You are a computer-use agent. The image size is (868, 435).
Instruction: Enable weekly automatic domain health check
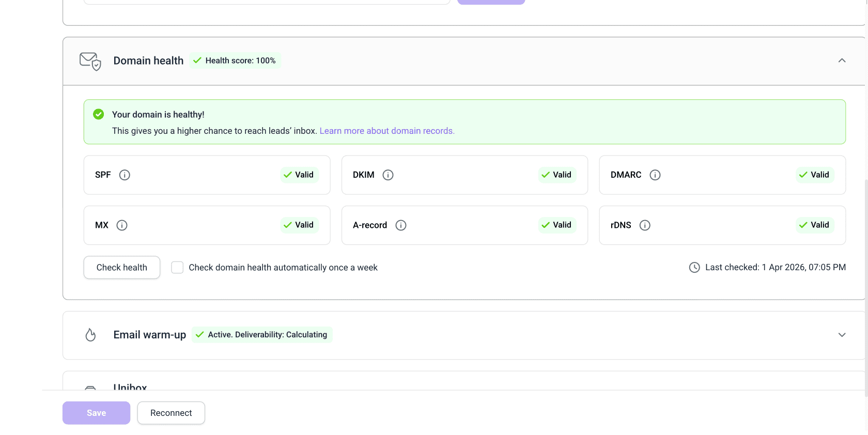click(177, 268)
